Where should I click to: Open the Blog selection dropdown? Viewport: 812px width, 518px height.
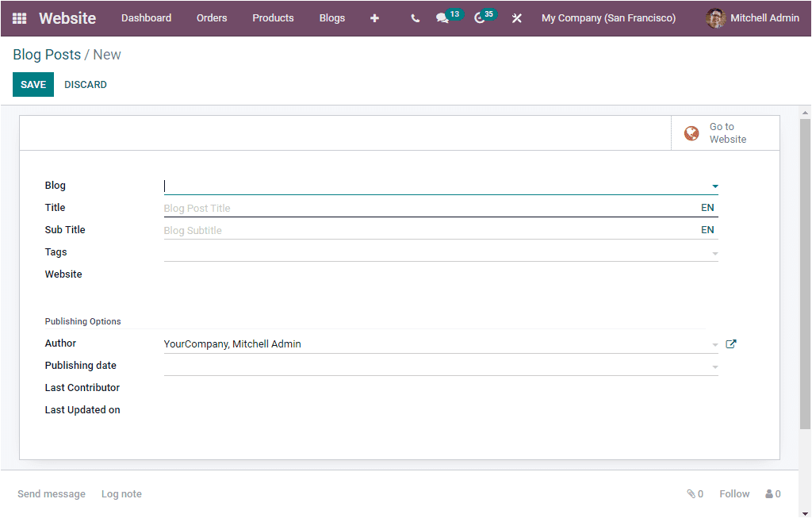(x=714, y=186)
